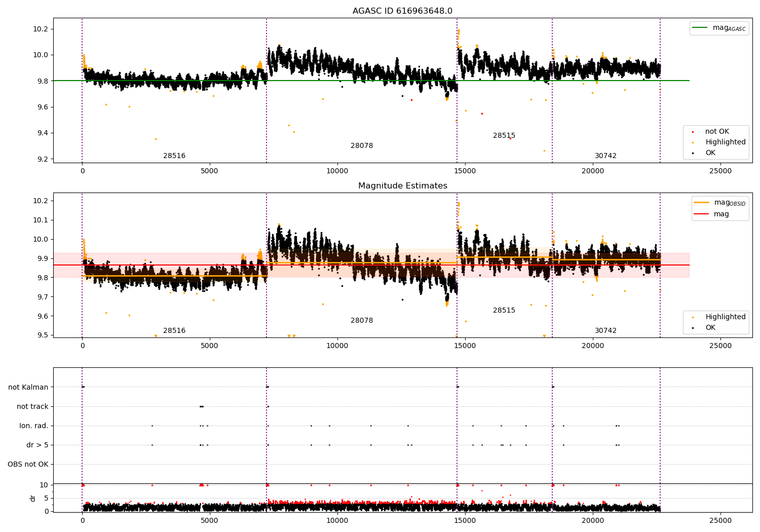This screenshot has width=760, height=532.
Task: Select obsid label 28515 in Magnitude Estimates plot
Action: pyautogui.click(x=504, y=311)
